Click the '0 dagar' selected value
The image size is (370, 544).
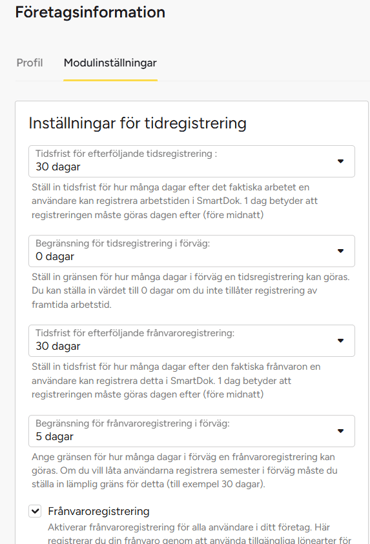tap(55, 257)
